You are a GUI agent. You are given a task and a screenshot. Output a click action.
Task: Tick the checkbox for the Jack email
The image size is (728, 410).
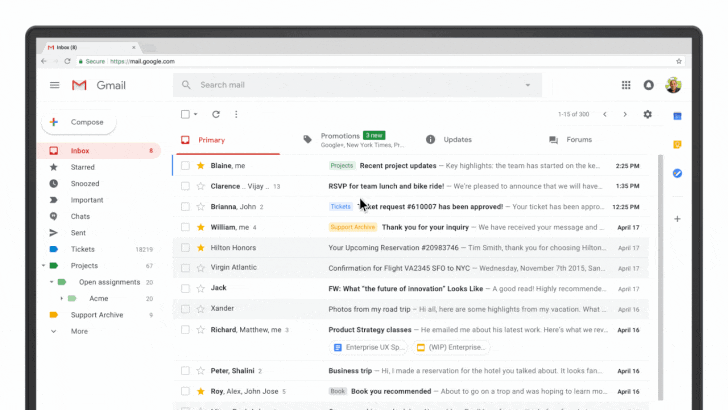click(185, 288)
